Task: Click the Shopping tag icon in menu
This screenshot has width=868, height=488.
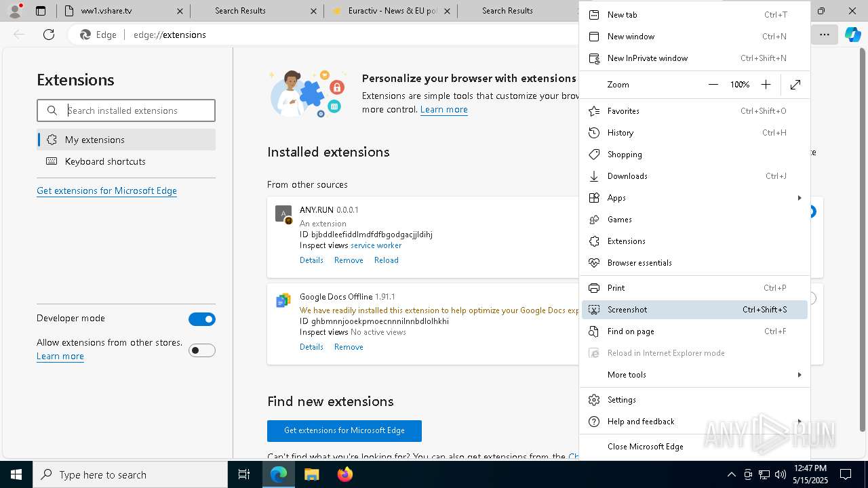Action: (594, 155)
